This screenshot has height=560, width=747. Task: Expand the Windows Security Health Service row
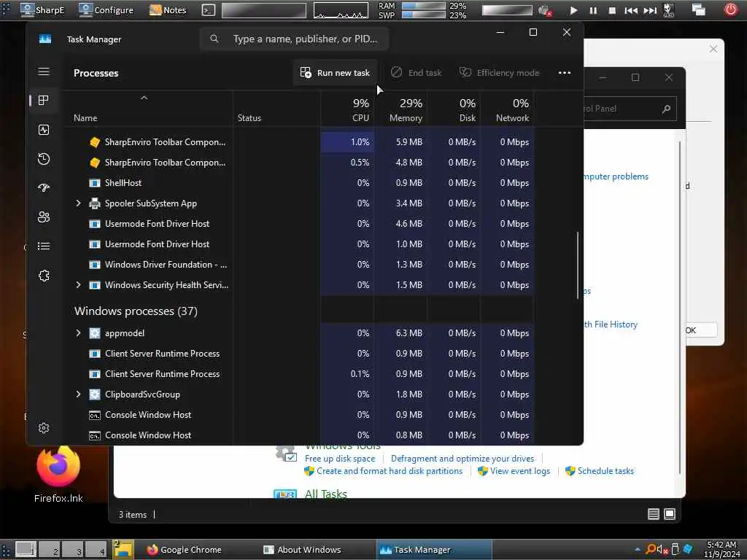click(79, 285)
